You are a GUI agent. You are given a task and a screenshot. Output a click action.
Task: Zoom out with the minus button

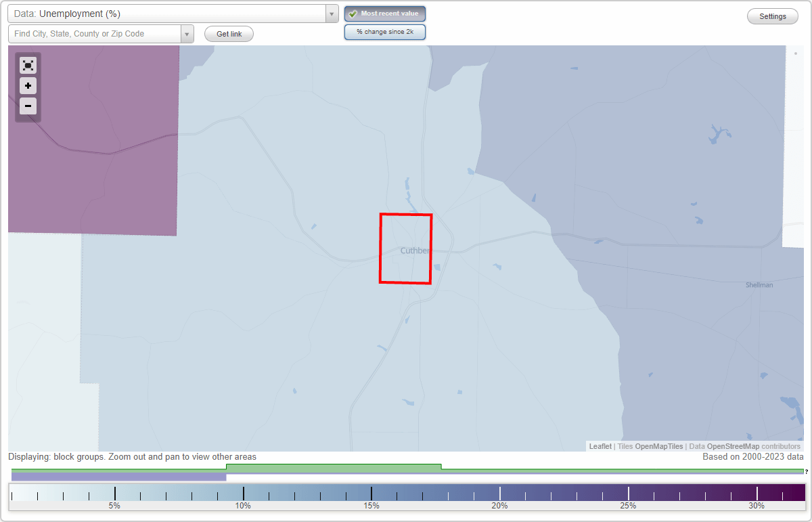[28, 106]
